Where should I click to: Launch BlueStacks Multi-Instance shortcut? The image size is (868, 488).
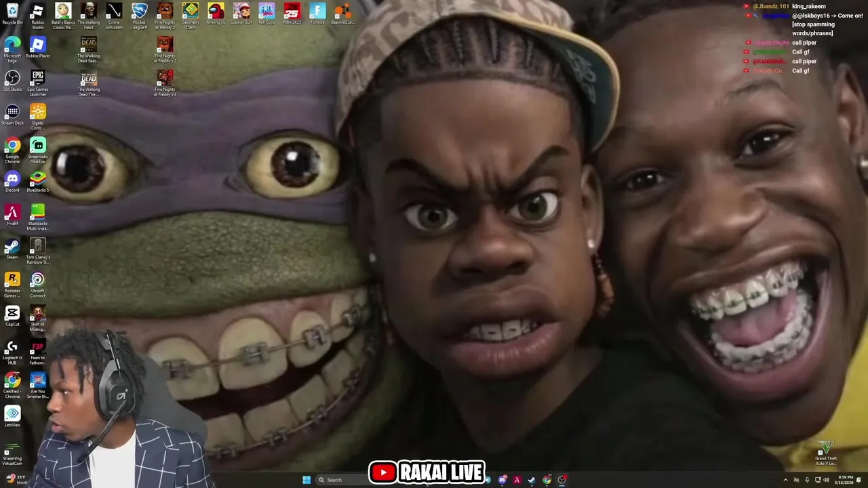(38, 218)
